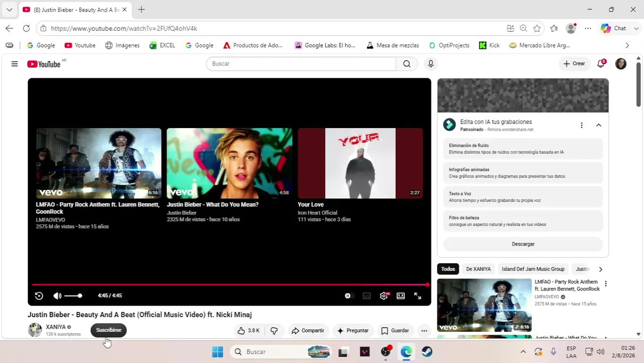This screenshot has width=644, height=363.
Task: Open more actions below the video
Action: (x=424, y=331)
